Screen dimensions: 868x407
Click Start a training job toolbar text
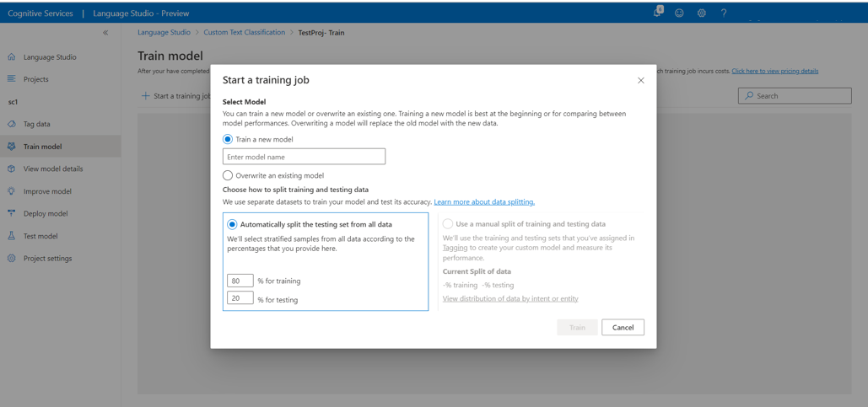pyautogui.click(x=183, y=96)
